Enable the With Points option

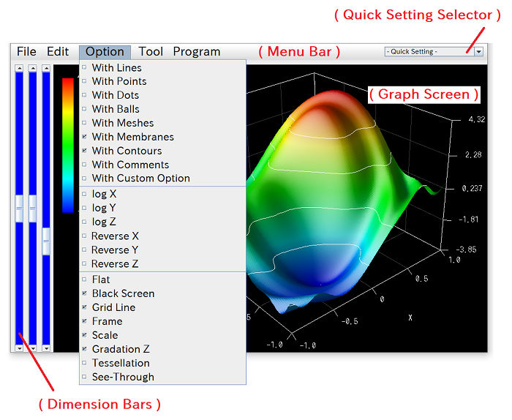(162, 81)
